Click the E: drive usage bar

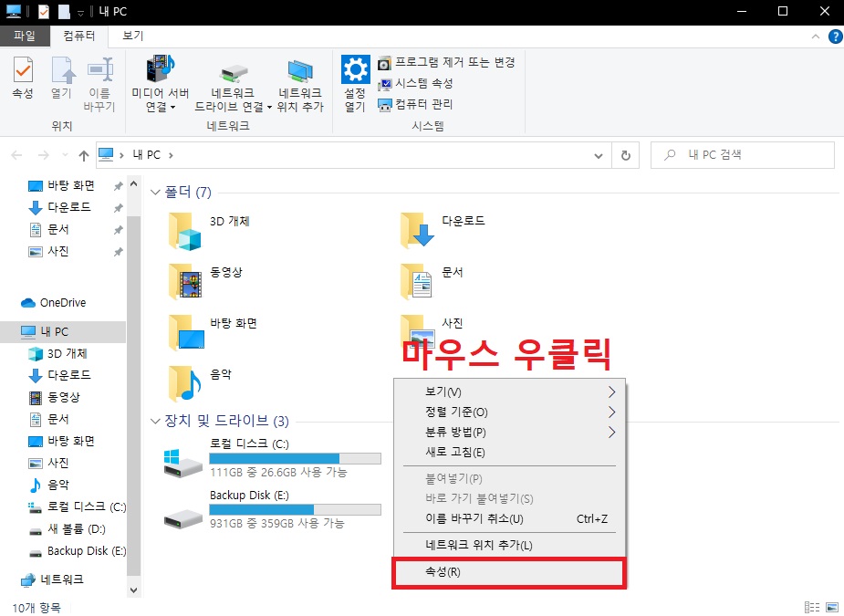(295, 510)
